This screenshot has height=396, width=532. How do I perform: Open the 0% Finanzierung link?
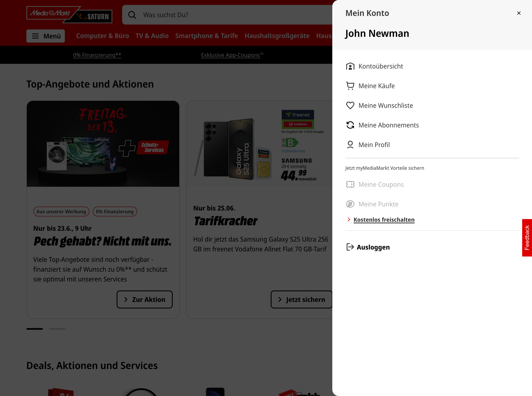(x=97, y=55)
